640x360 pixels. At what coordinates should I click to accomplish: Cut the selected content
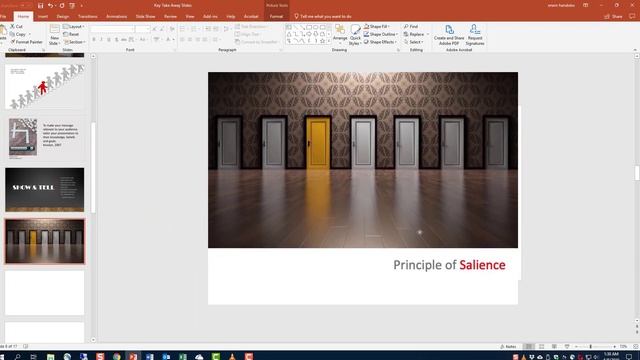click(16, 26)
